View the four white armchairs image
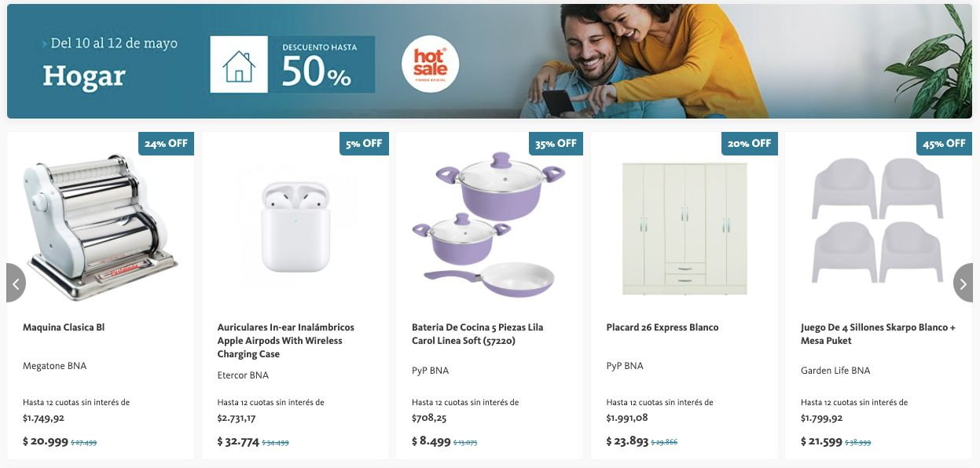Image resolution: width=980 pixels, height=468 pixels. tap(876, 221)
